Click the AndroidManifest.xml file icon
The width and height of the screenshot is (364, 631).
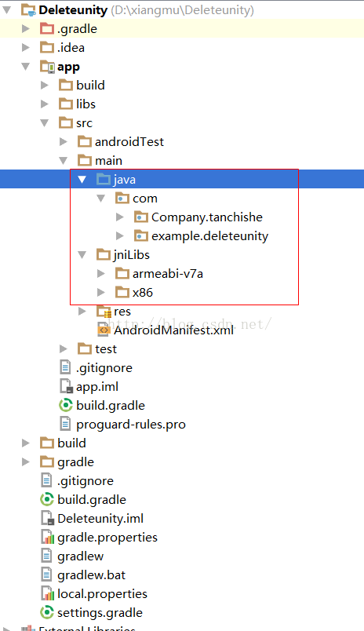(104, 330)
